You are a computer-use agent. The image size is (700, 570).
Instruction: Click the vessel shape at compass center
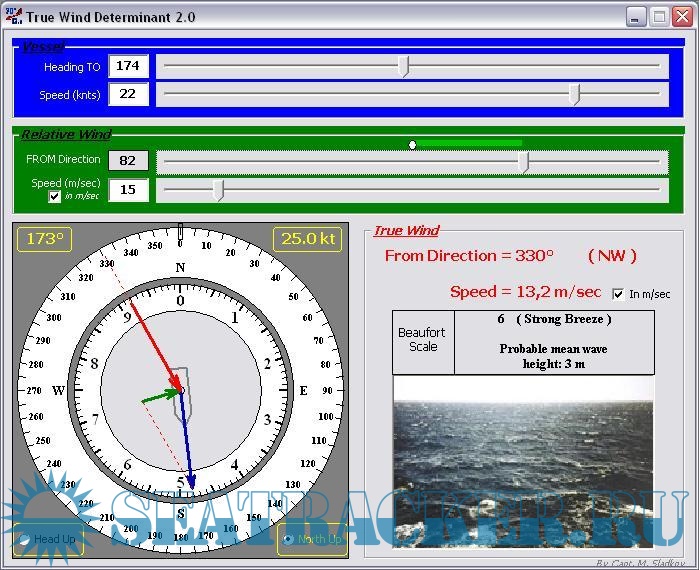180,391
